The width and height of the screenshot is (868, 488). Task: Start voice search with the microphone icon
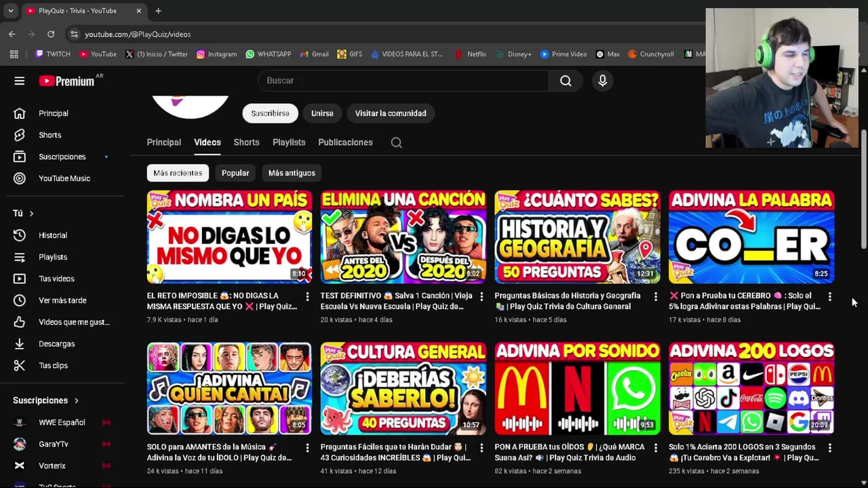point(602,81)
